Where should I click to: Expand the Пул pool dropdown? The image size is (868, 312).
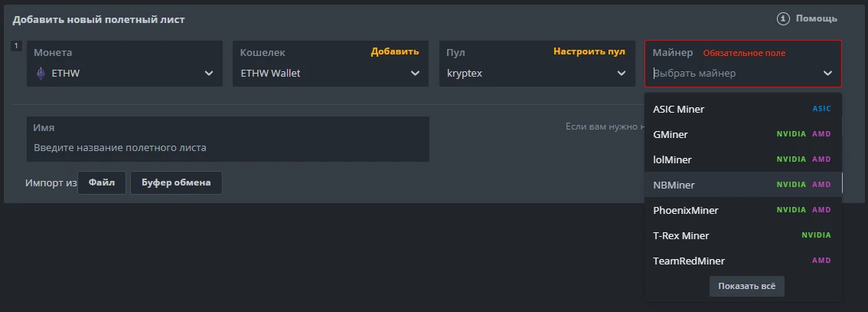(x=621, y=74)
